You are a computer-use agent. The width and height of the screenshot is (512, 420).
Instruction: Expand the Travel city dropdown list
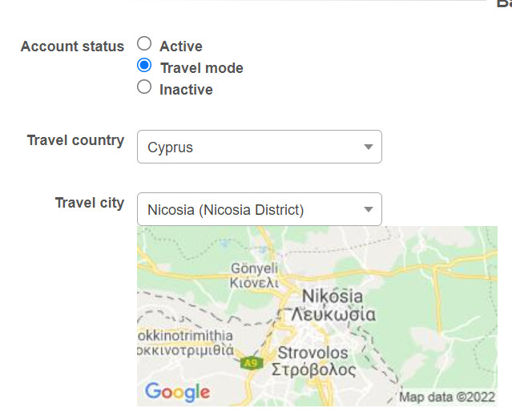pyautogui.click(x=260, y=209)
